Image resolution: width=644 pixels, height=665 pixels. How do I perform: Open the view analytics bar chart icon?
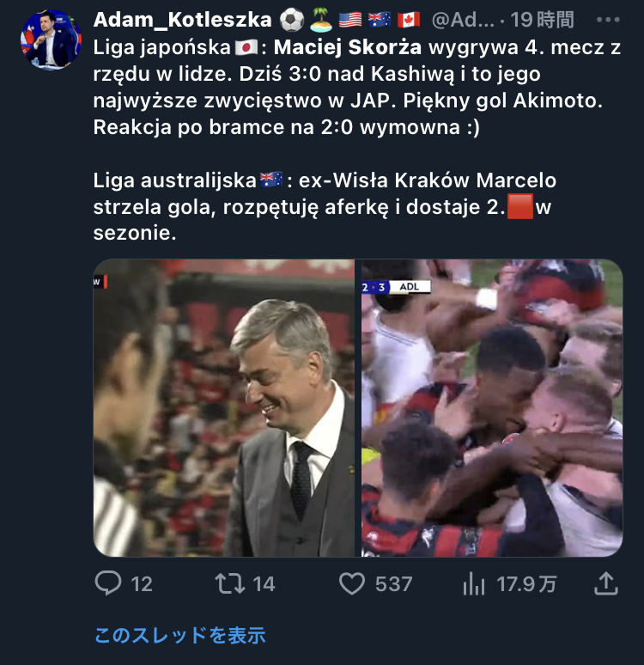pos(474,584)
